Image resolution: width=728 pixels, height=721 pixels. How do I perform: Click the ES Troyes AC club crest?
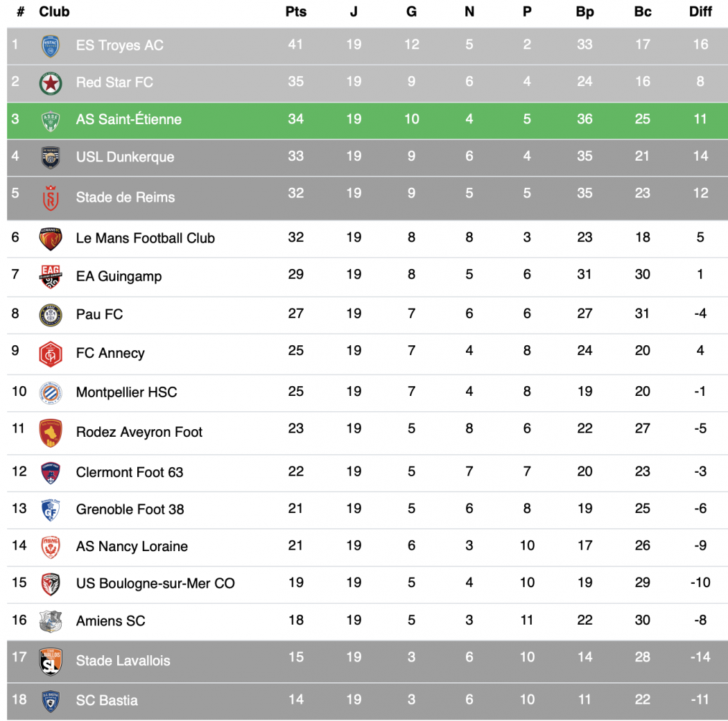51,46
